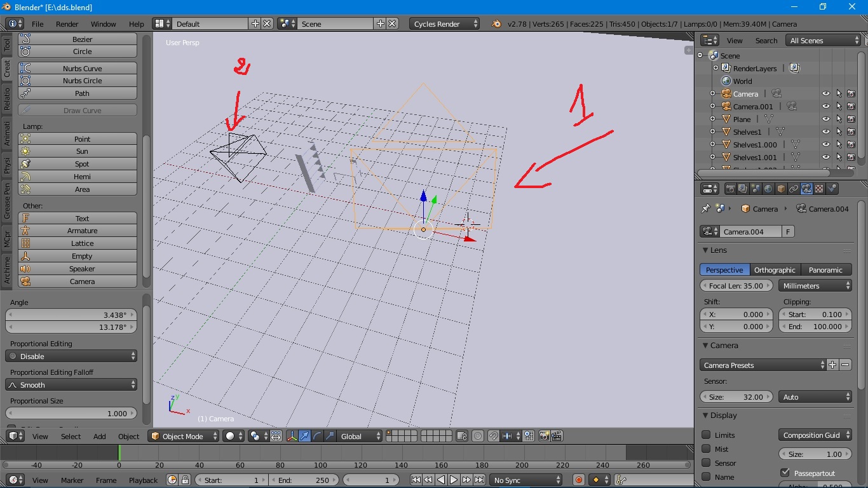Open Object properties tab icon
The width and height of the screenshot is (868, 488).
[781, 189]
